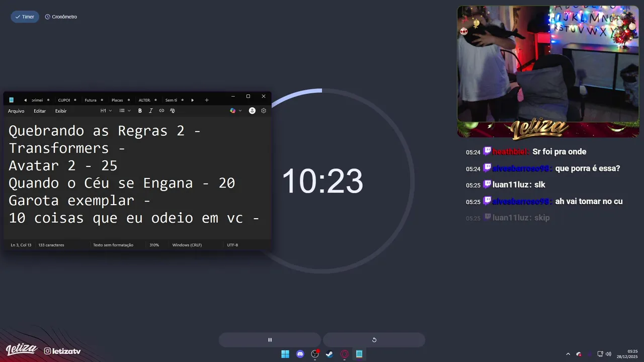Open the UTF-8 encoding selector
This screenshot has height=362, width=644.
232,245
